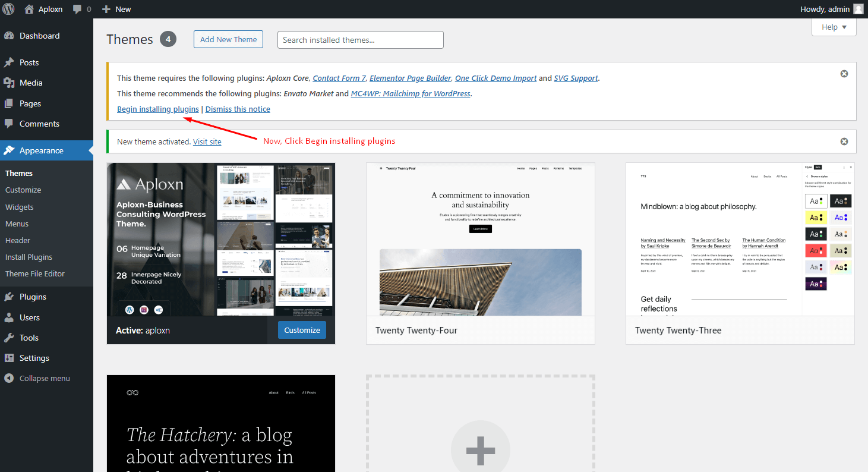Viewport: 868px width, 472px height.
Task: Click the Pages icon in sidebar
Action: click(x=9, y=103)
